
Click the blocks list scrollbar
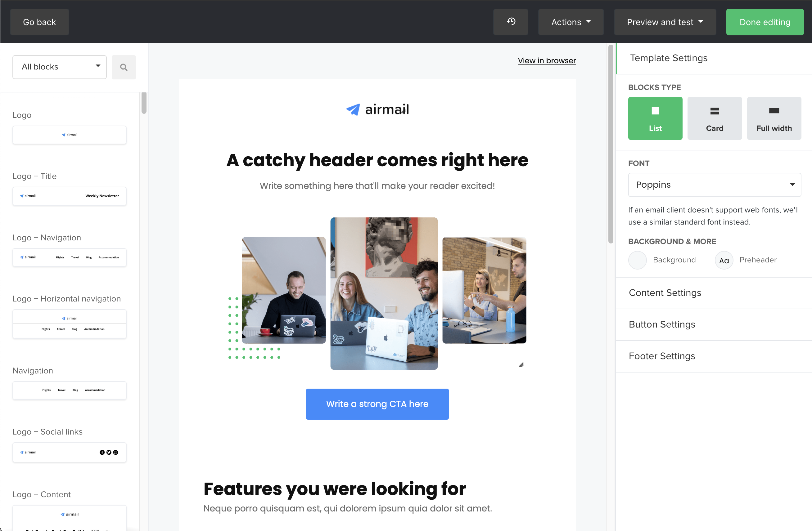(144, 103)
